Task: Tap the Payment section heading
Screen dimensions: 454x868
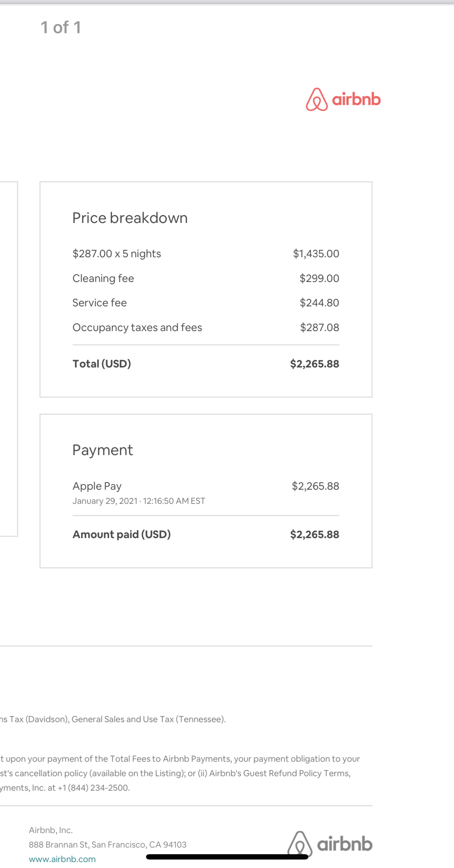Action: pos(103,450)
